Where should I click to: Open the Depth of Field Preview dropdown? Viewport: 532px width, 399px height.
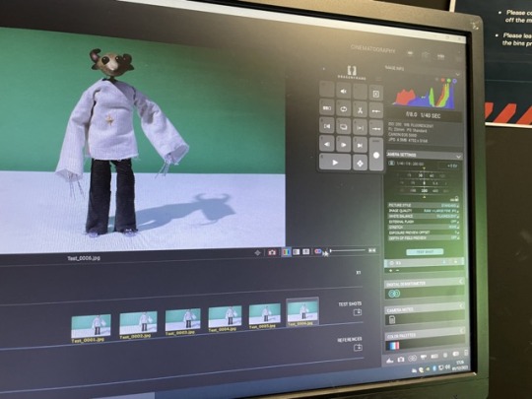pyautogui.click(x=424, y=238)
